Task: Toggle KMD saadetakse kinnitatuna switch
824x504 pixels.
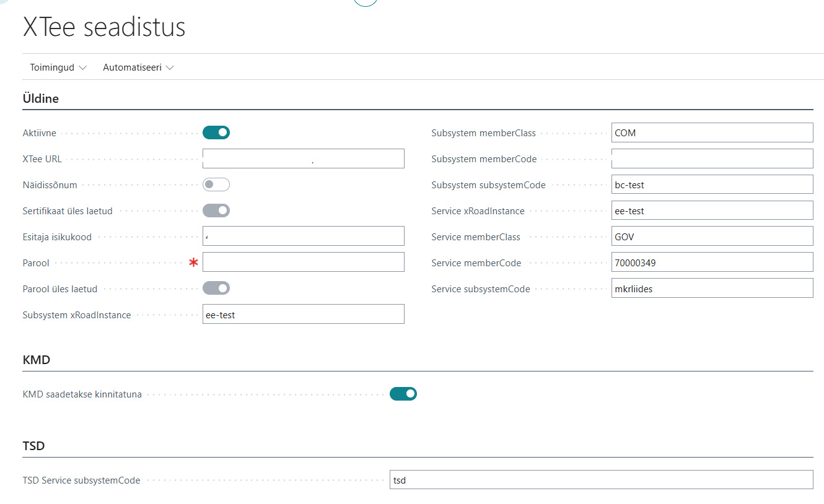Action: click(x=403, y=394)
